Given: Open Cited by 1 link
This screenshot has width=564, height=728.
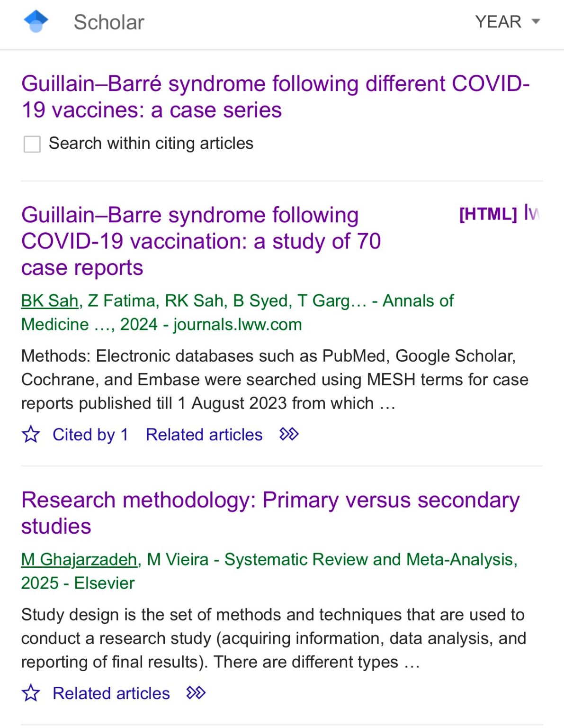Looking at the screenshot, I should pos(90,435).
